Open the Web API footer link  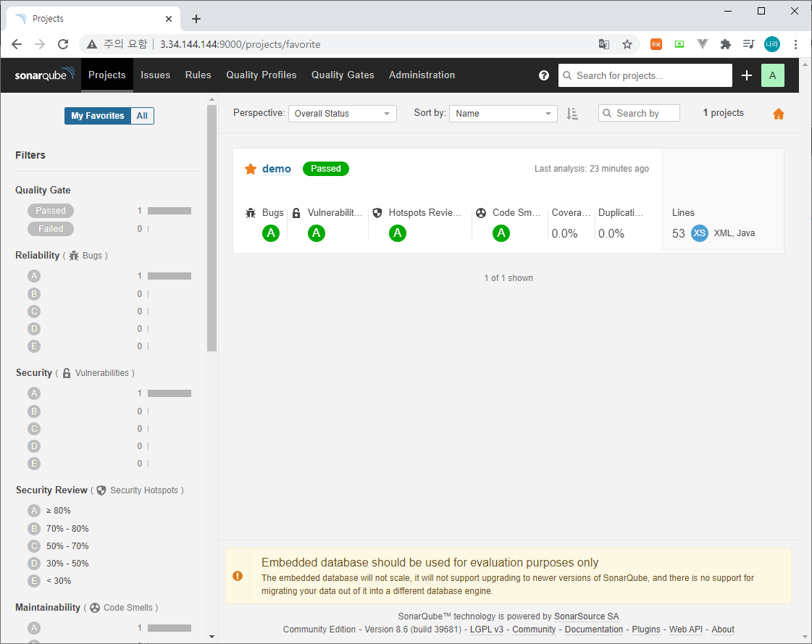pyautogui.click(x=686, y=630)
